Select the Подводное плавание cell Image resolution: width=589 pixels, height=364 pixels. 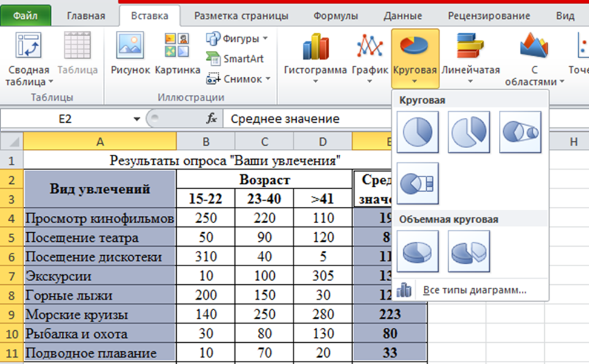tap(100, 353)
